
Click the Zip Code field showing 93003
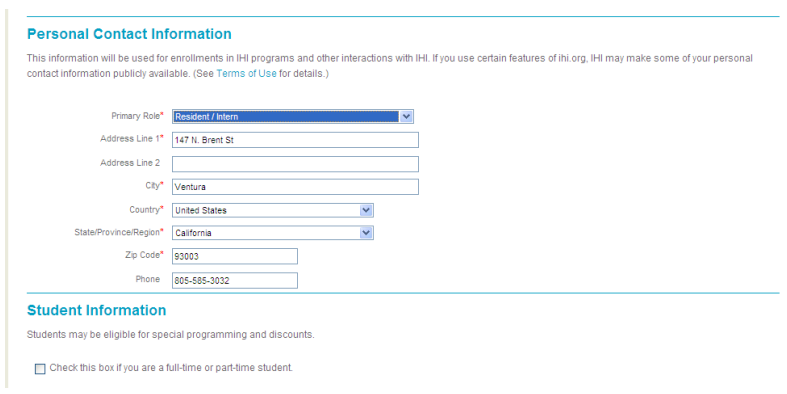pyautogui.click(x=234, y=256)
